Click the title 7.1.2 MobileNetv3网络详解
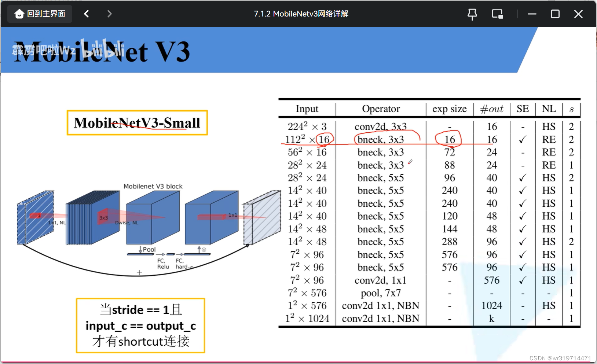Image resolution: width=597 pixels, height=364 pixels. tap(301, 14)
